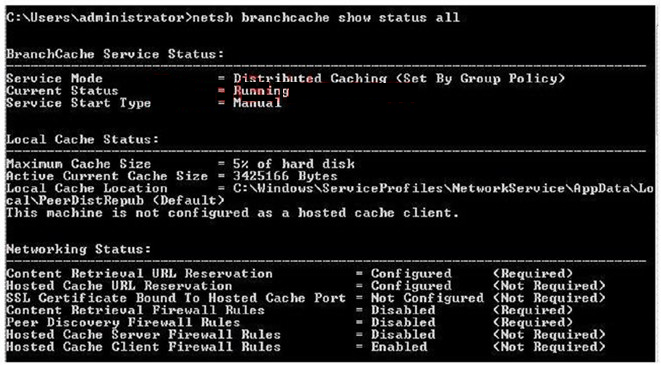Screen dimensions: 661x365
Task: Click the hosted cache client message line
Action: click(232, 213)
